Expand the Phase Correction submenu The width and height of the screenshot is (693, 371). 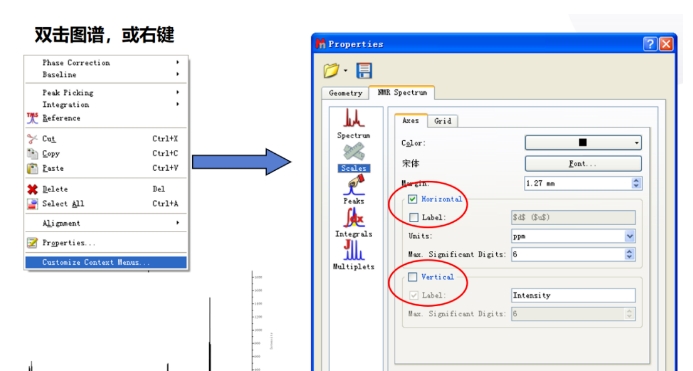pyautogui.click(x=178, y=62)
